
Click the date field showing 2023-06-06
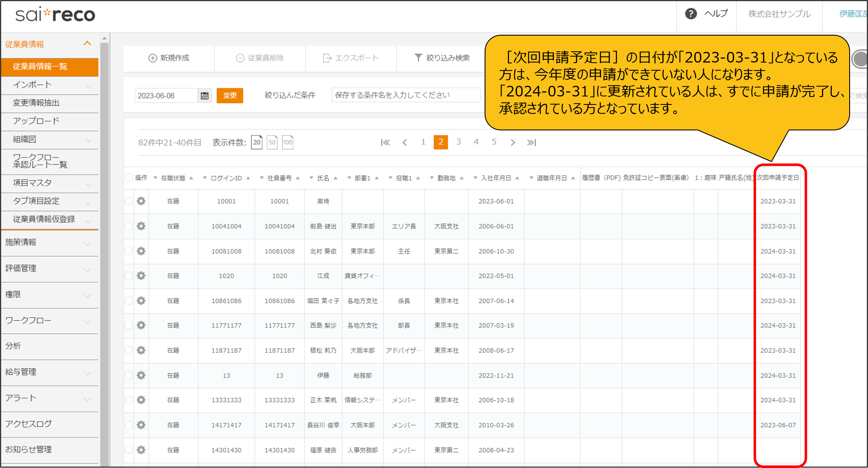coord(166,96)
